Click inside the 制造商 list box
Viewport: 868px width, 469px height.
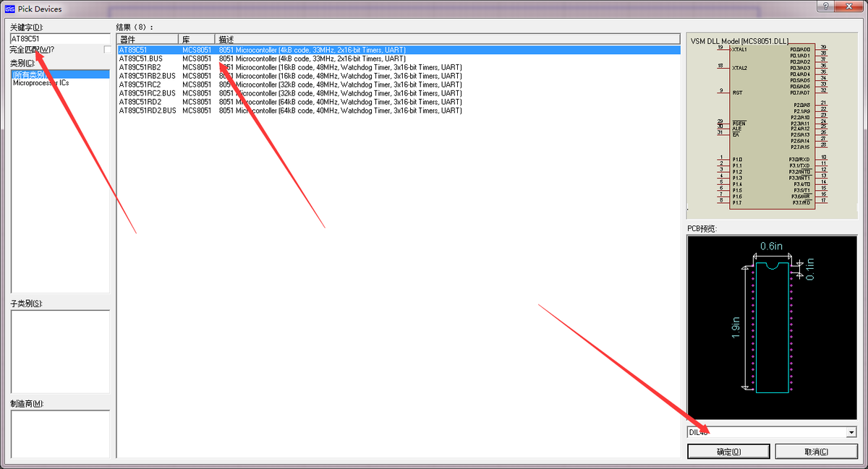pyautogui.click(x=60, y=434)
